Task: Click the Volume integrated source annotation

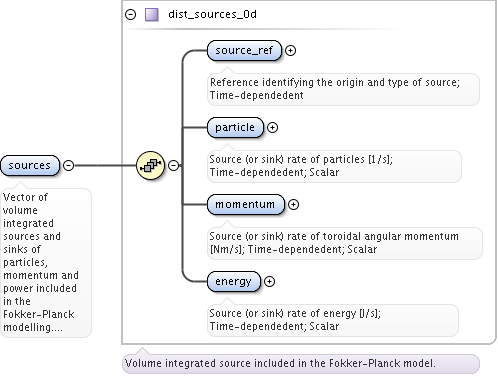Action: coord(301,364)
